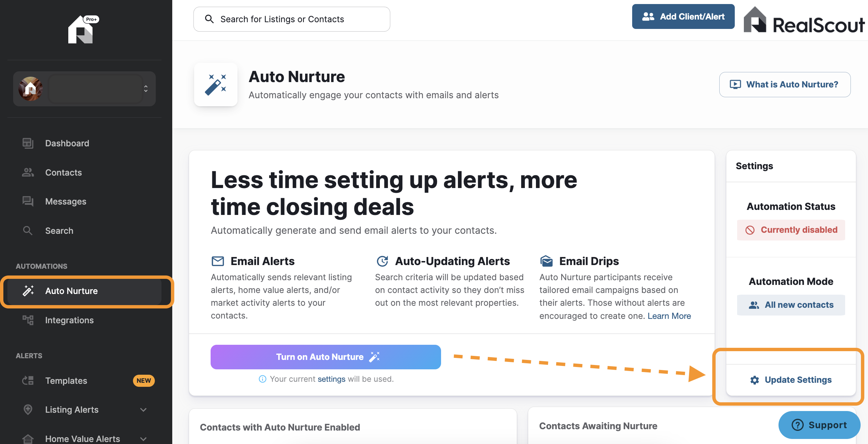Turn on Auto Nurture

tap(326, 357)
